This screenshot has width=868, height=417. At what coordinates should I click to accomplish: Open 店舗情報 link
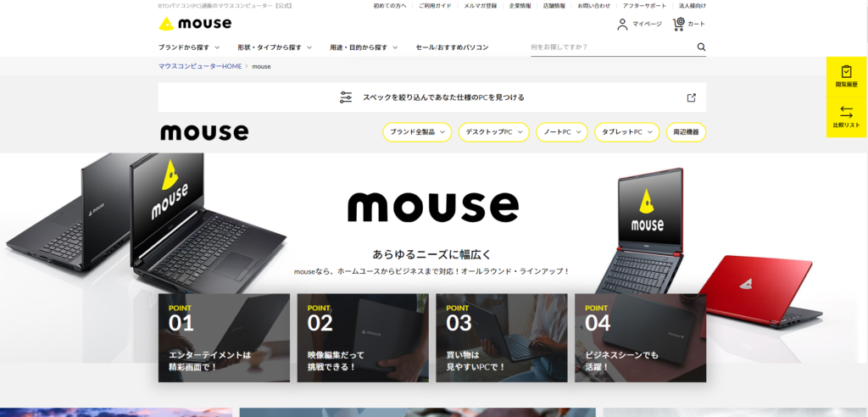point(554,6)
